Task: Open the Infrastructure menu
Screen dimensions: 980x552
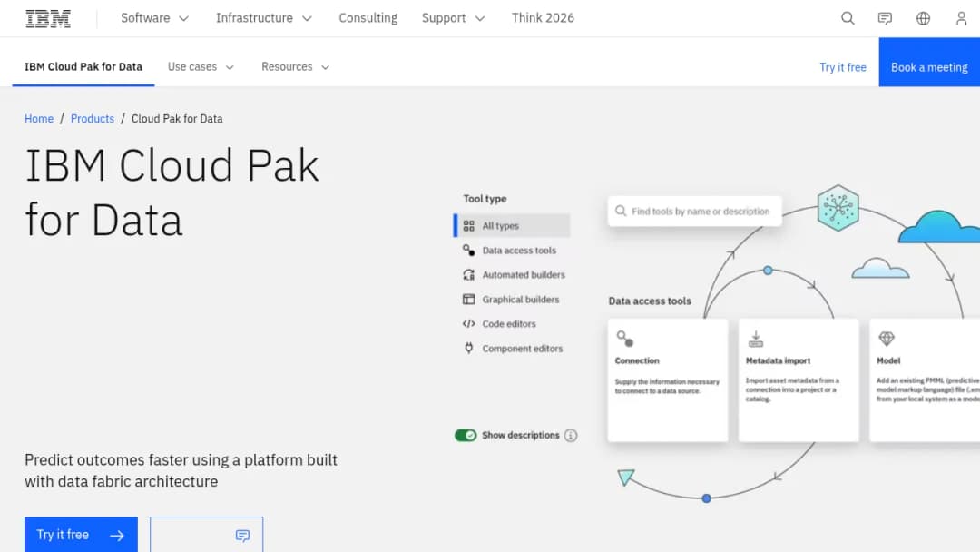Action: pyautogui.click(x=264, y=18)
